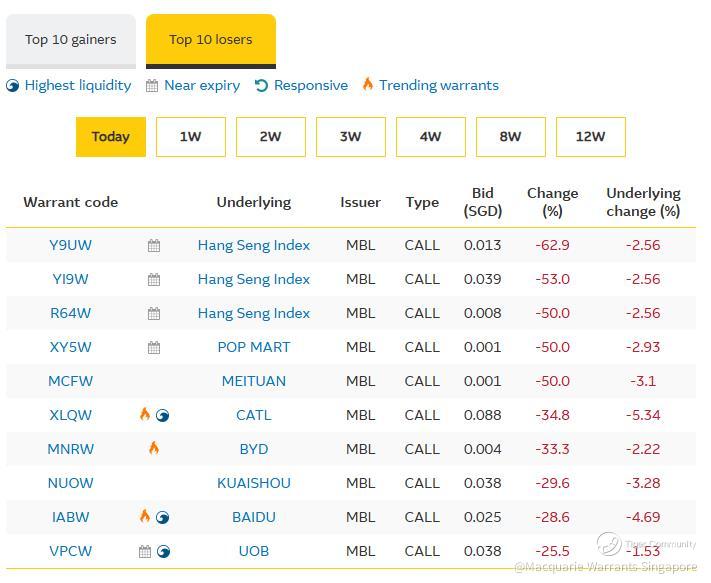Click the flame icon in IABW row
Screen dimensions: 711x583
click(145, 517)
